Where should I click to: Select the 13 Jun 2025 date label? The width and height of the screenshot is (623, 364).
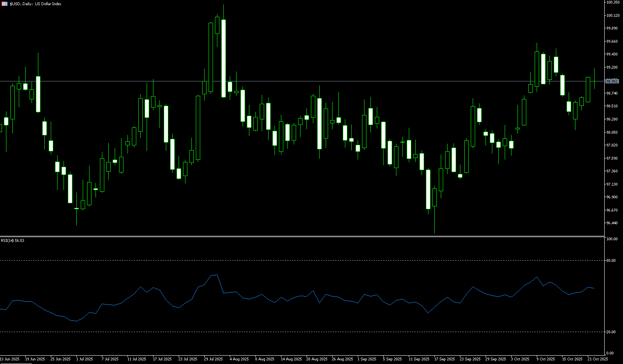click(10, 359)
